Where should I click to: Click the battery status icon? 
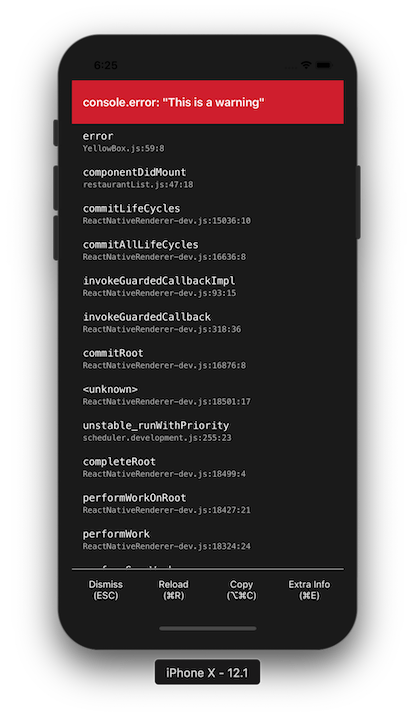[324, 65]
